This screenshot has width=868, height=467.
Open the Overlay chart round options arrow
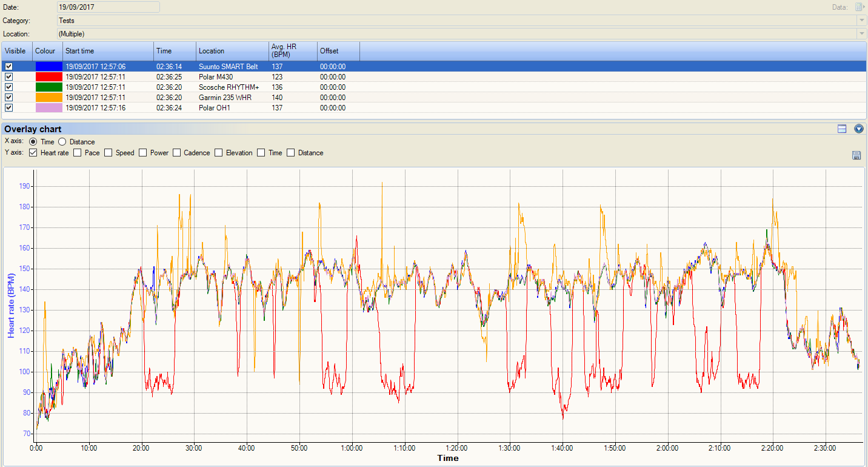click(858, 129)
